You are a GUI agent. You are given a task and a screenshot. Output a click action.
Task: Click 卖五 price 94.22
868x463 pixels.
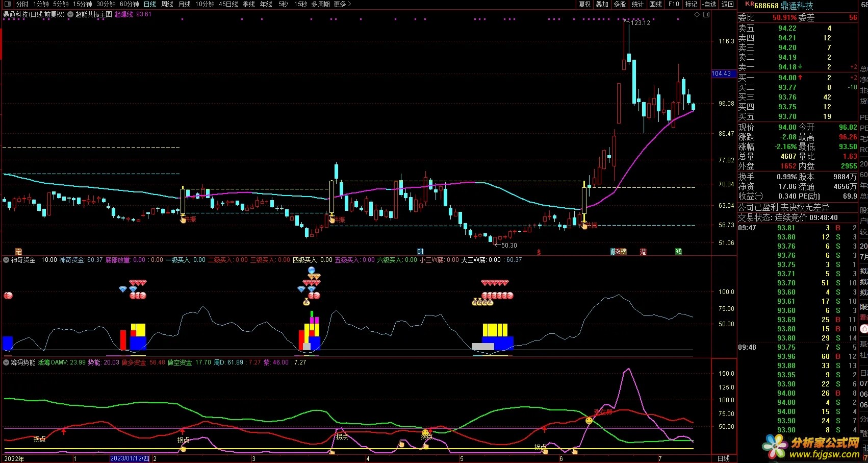pos(787,28)
